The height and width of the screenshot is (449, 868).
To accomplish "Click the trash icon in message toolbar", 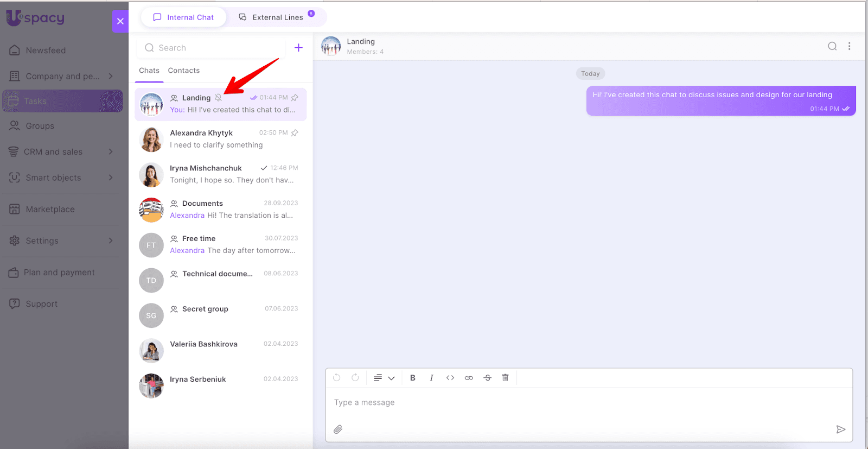I will point(505,378).
